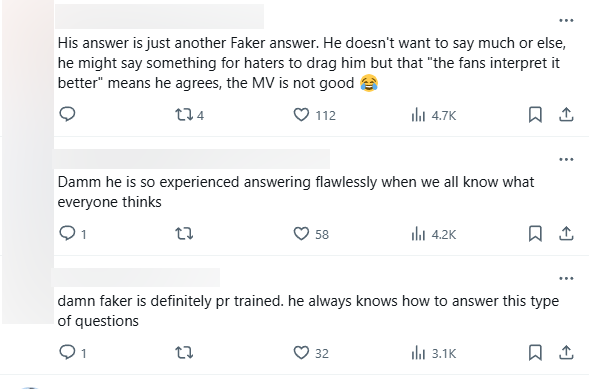Reply to the 'so experienced answering flawlessly' tweet
Screen dimensions: 589x389
73,234
